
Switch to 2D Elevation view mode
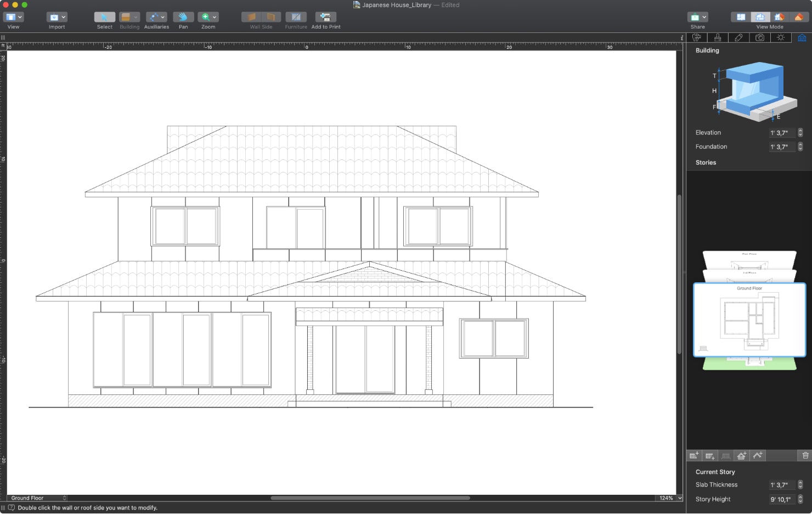point(760,17)
